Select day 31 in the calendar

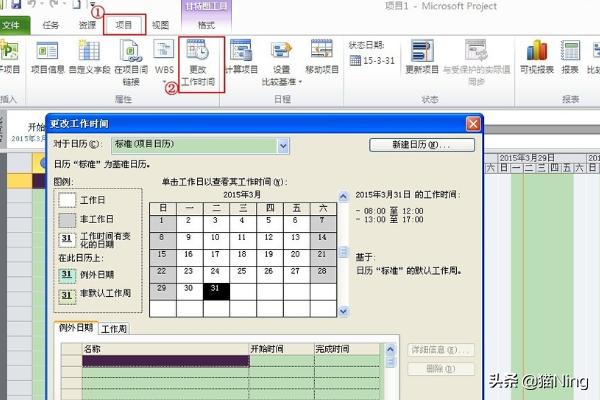[x=215, y=290]
